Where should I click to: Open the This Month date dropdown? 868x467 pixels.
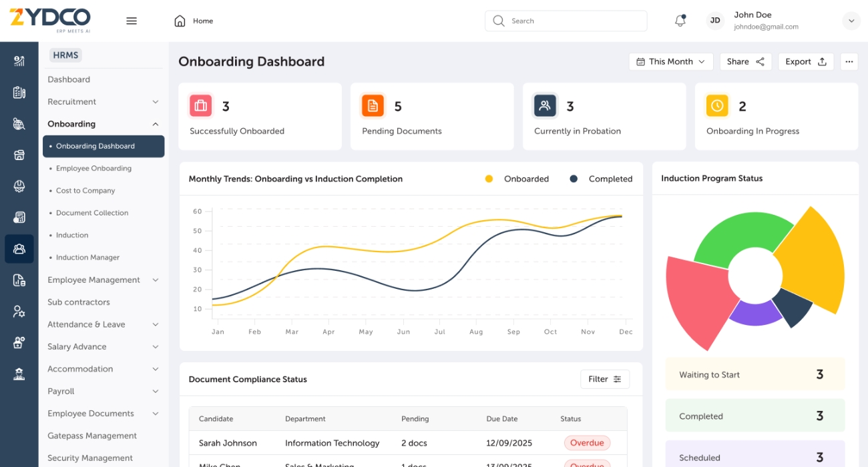click(x=670, y=61)
